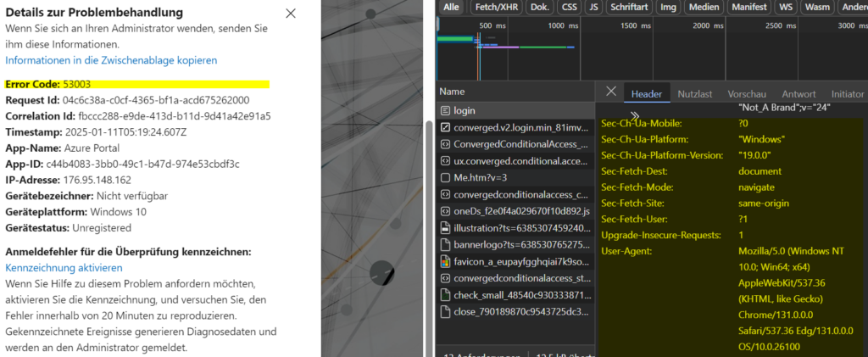Sort requests by the Name column header

(453, 91)
